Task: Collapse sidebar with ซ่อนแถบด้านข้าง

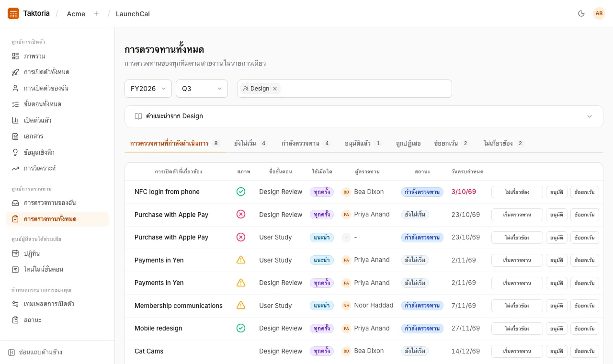Action: click(35, 352)
